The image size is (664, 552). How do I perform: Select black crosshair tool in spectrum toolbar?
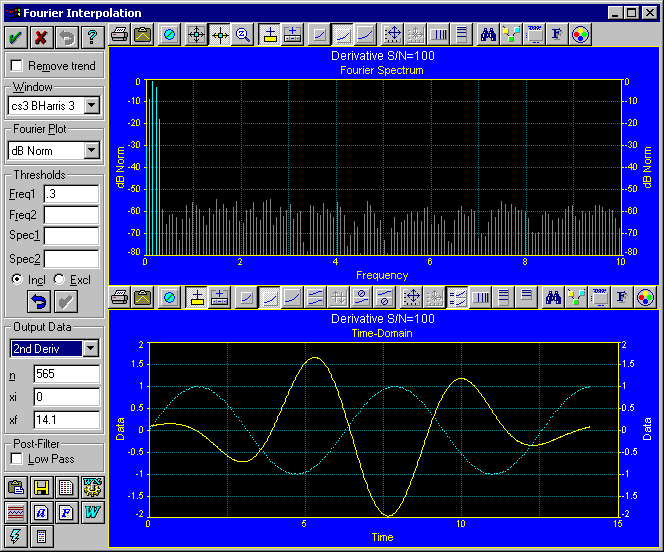point(196,34)
